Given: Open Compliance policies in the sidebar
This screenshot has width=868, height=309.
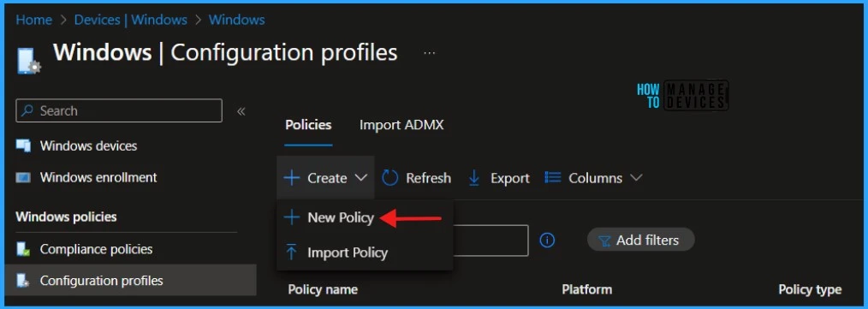Looking at the screenshot, I should [x=97, y=249].
